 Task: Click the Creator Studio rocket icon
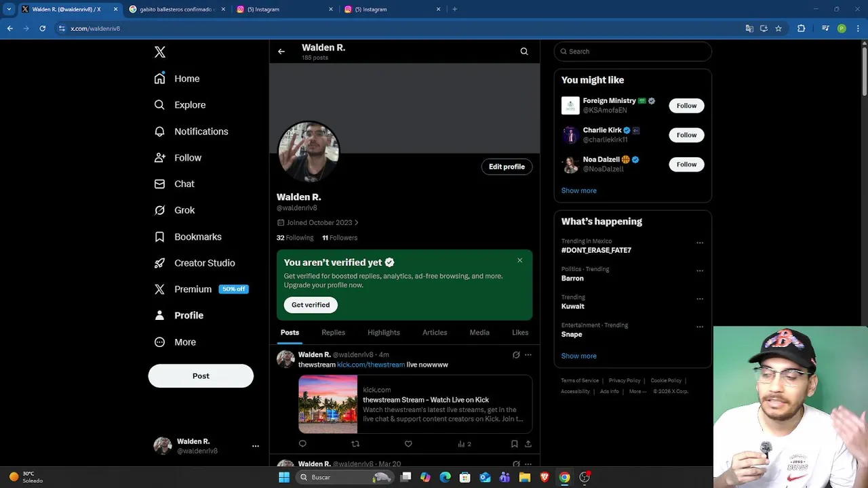pyautogui.click(x=160, y=263)
